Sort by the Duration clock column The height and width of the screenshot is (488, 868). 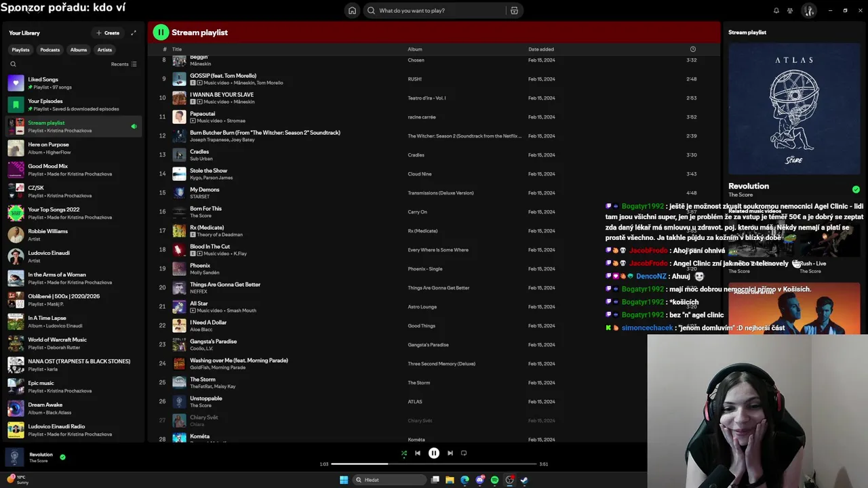click(x=692, y=49)
